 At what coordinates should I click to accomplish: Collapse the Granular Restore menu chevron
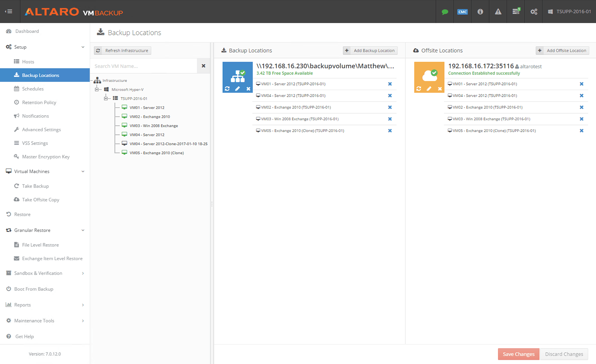click(x=83, y=230)
